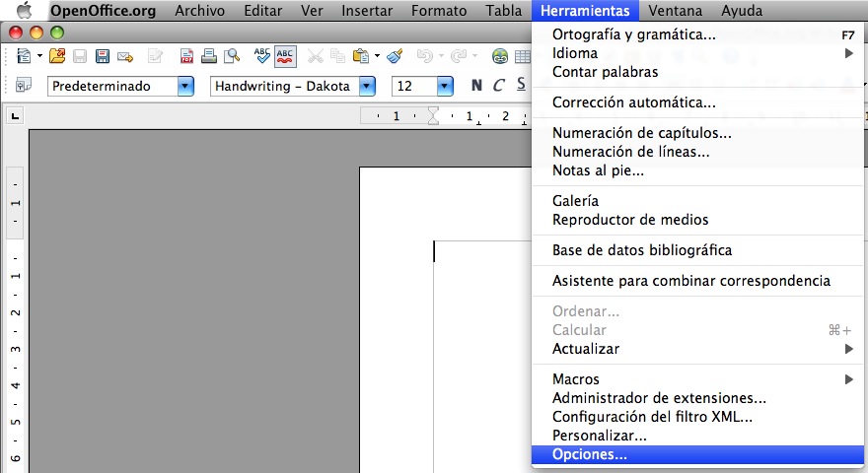Click the Insert Table icon
This screenshot has width=868, height=473.
[523, 56]
